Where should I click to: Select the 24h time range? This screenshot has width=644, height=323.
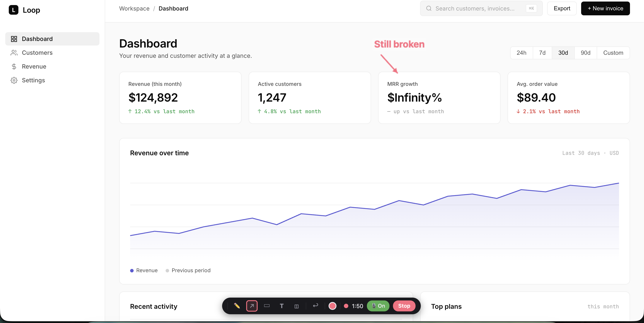pyautogui.click(x=522, y=53)
